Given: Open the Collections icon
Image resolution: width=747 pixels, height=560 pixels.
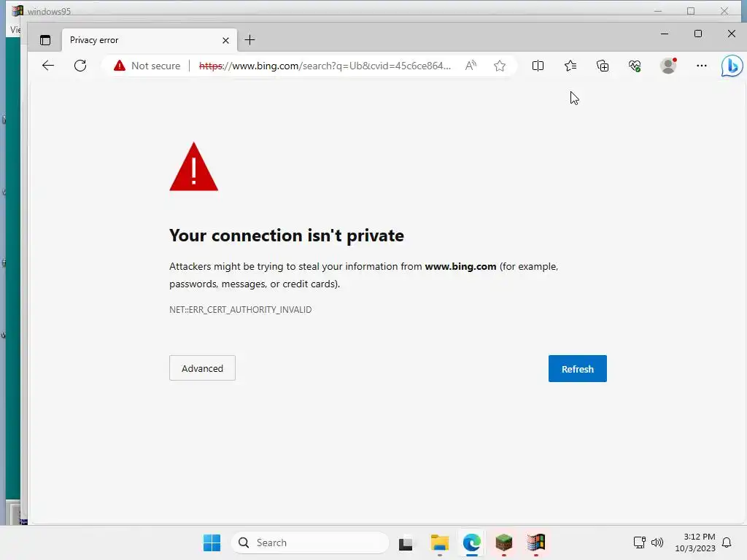Looking at the screenshot, I should [603, 66].
